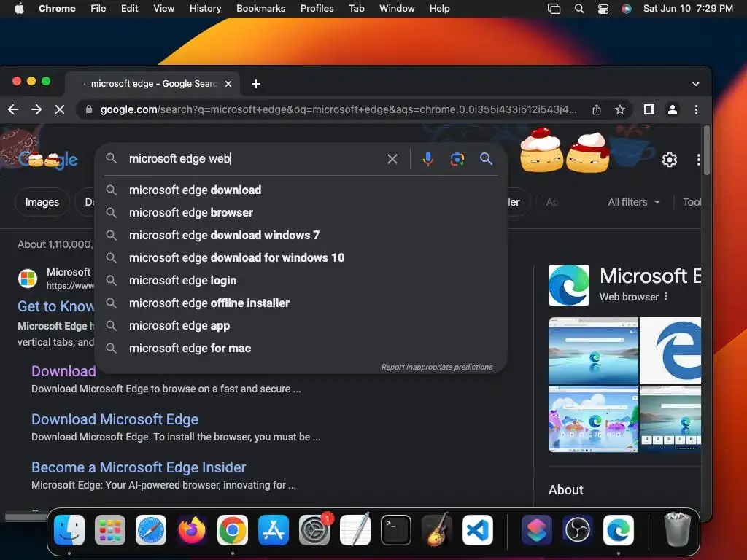Stop page loading with X button
The image size is (747, 560).
(60, 109)
